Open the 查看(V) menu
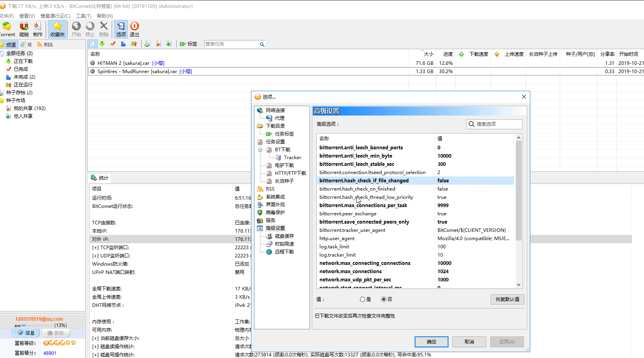This screenshot has width=644, height=358. 27,16
